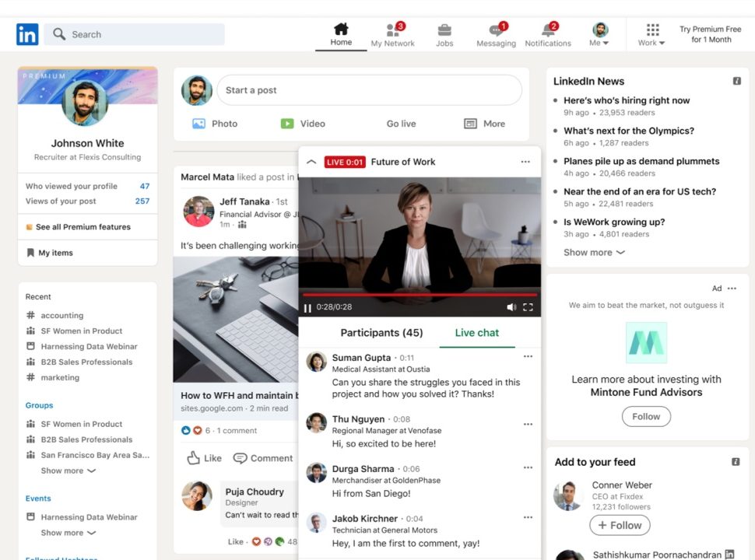Add a Video to a post
Screen dimensions: 755x560
click(303, 124)
